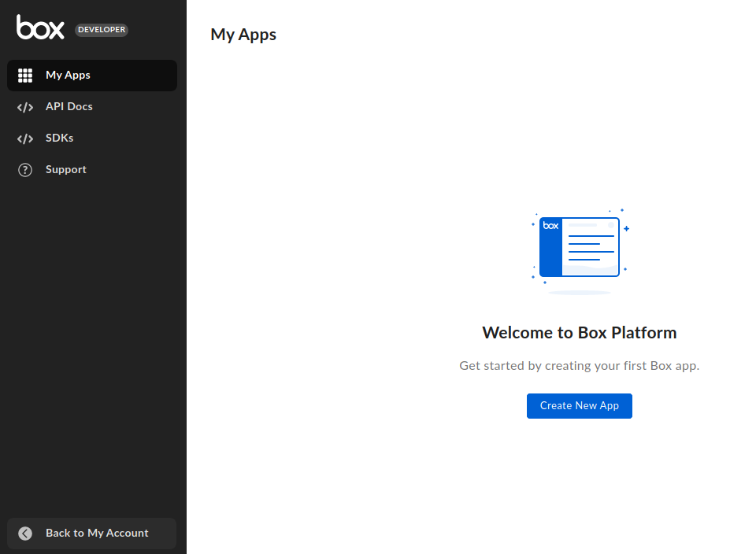
Task: Click the My Apps page heading
Action: 243,34
